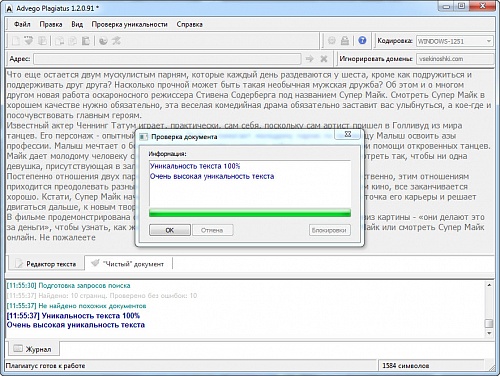The width and height of the screenshot is (500, 376).
Task: Open the Правка menu
Action: pyautogui.click(x=51, y=24)
